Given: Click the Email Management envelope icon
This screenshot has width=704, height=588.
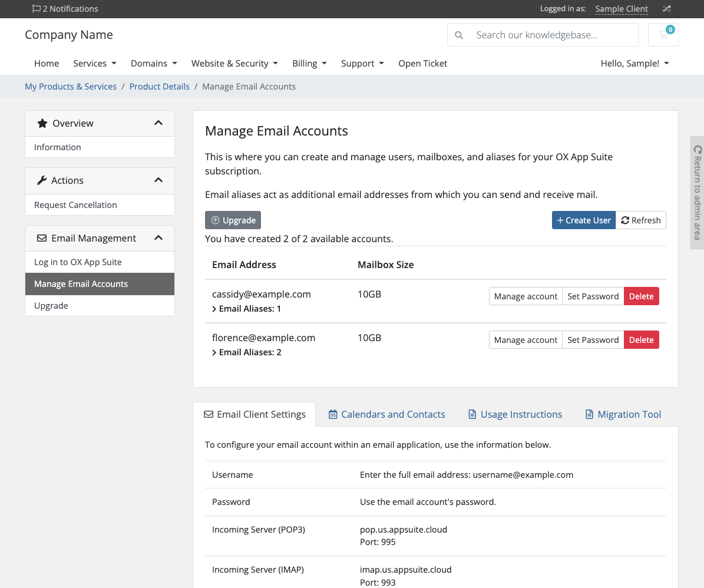Looking at the screenshot, I should (42, 238).
